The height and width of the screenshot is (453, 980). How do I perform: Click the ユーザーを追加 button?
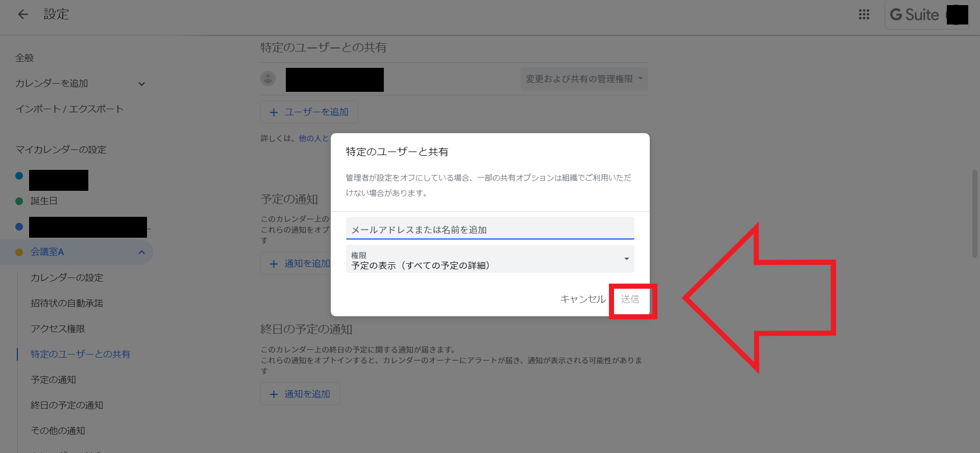click(x=309, y=112)
